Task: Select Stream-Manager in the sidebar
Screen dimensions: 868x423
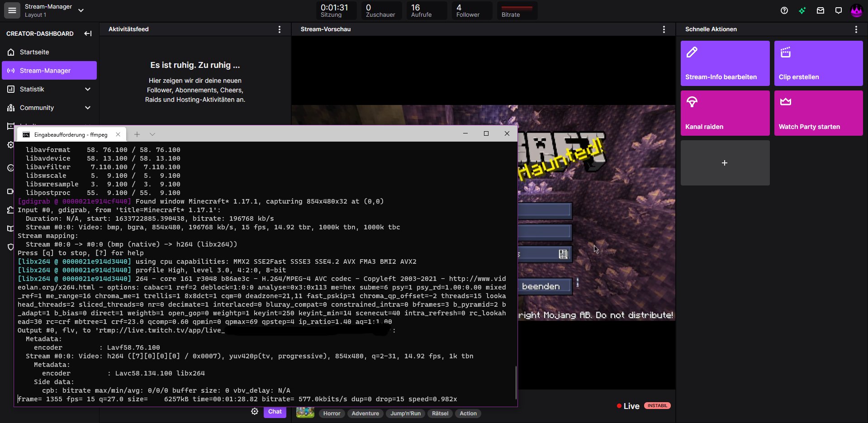Action: pos(49,71)
